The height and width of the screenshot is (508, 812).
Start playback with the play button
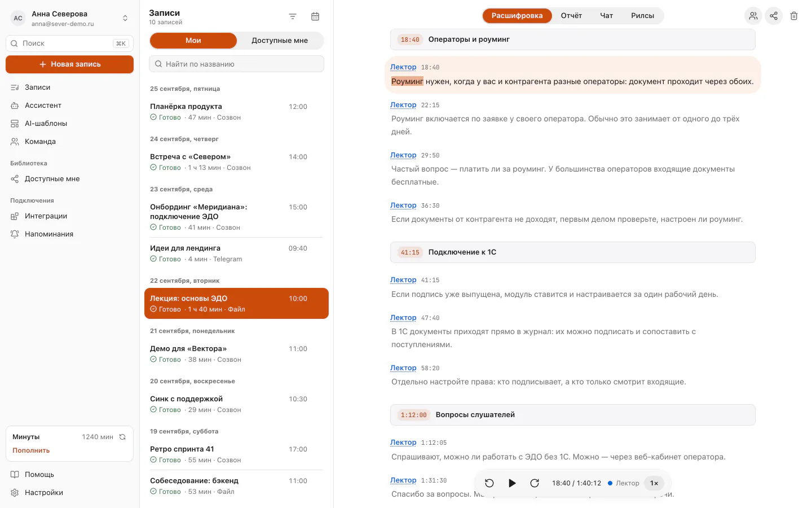pyautogui.click(x=512, y=483)
